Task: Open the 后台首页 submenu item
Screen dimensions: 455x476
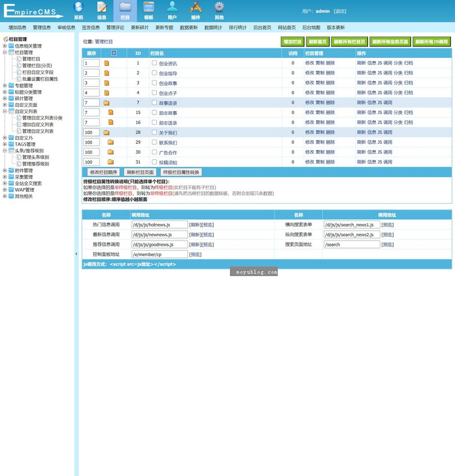Action: pos(262,27)
